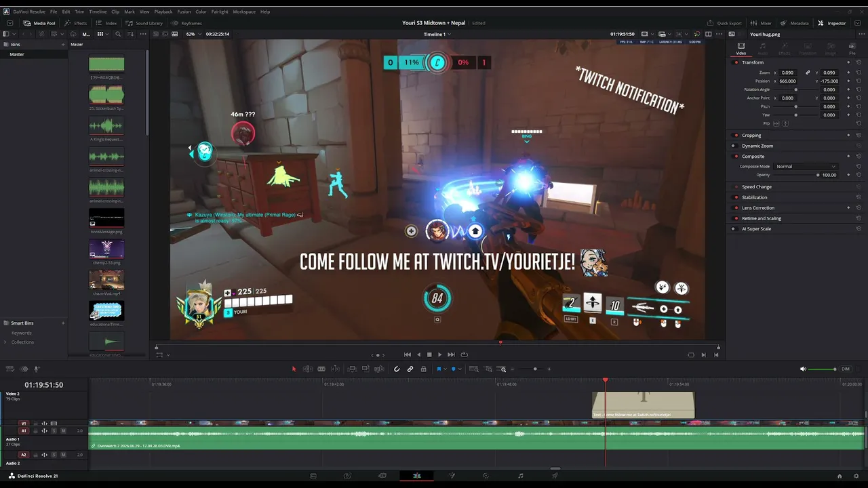
Task: Open the audio Mixer panel
Action: (762, 23)
